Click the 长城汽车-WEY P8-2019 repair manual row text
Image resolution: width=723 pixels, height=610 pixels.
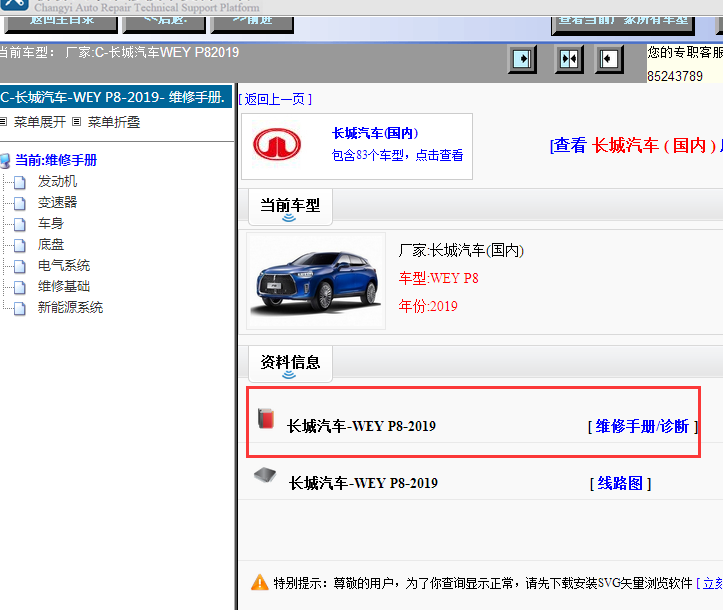pyautogui.click(x=361, y=426)
